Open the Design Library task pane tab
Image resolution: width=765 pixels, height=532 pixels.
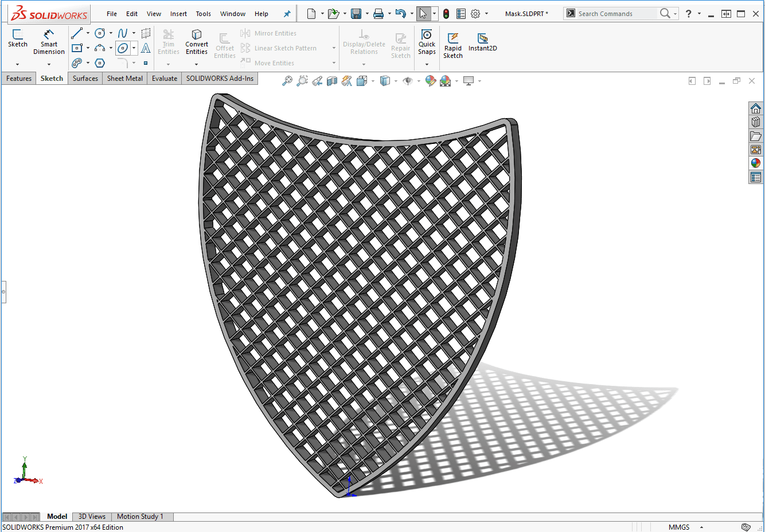(x=756, y=122)
